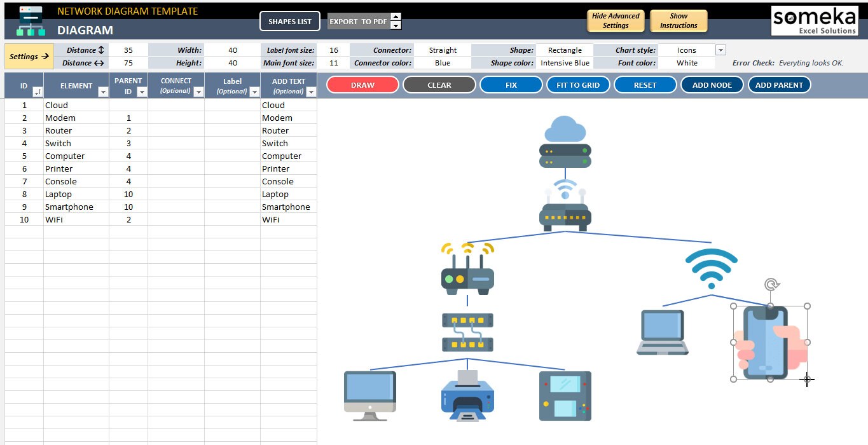868x445 pixels.
Task: Click the Chart style cell showing Icons
Action: pyautogui.click(x=687, y=50)
